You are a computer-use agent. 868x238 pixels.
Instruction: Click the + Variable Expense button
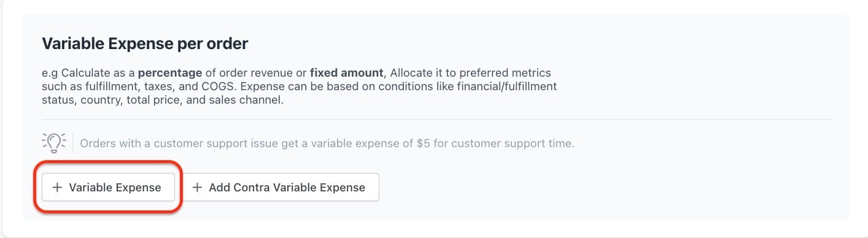pos(108,188)
